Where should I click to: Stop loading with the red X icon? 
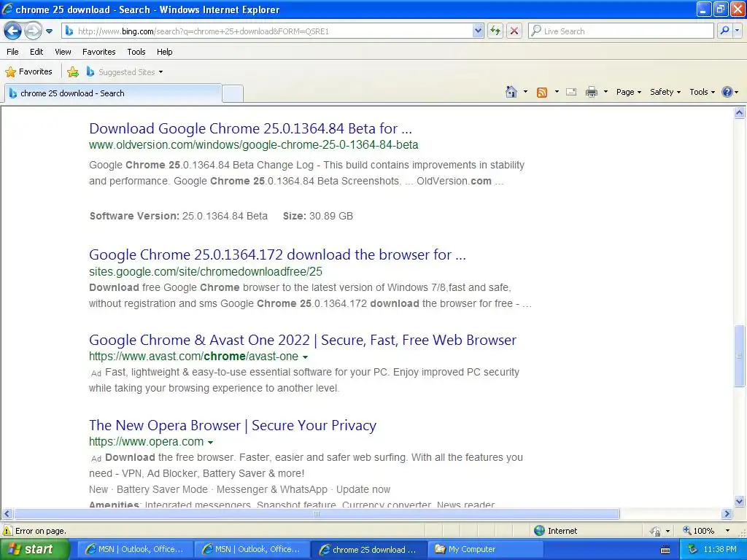(x=514, y=31)
